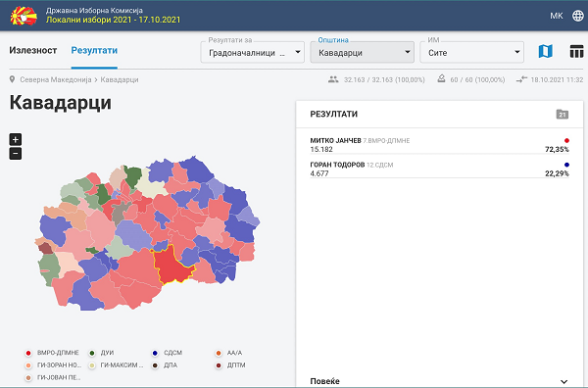Click the ВМРО-ДПМНЕ red legend swatch
Viewport: 588px width, 388px height.
pyautogui.click(x=28, y=353)
